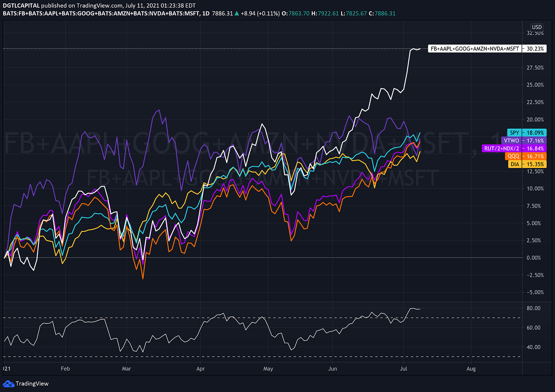Click the TradingView logo icon
This screenshot has width=555, height=392.
(9, 384)
